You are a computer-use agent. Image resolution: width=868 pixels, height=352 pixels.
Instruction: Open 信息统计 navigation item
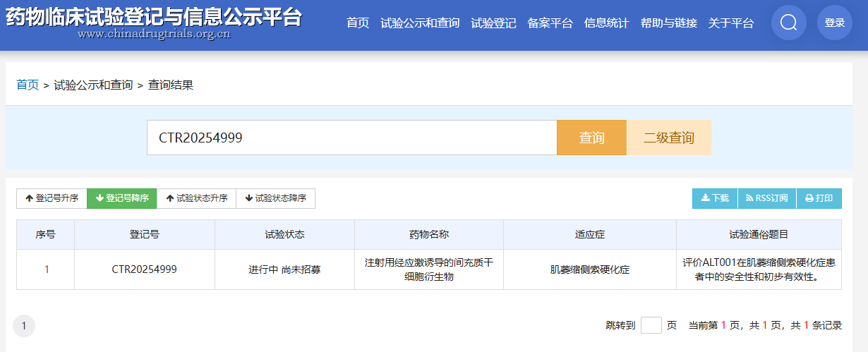[606, 23]
